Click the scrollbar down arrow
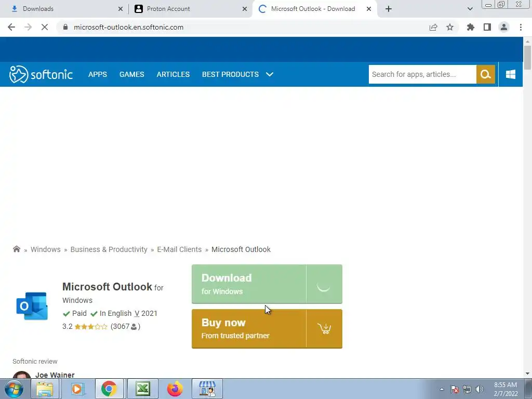Image resolution: width=532 pixels, height=399 pixels. pos(527,374)
